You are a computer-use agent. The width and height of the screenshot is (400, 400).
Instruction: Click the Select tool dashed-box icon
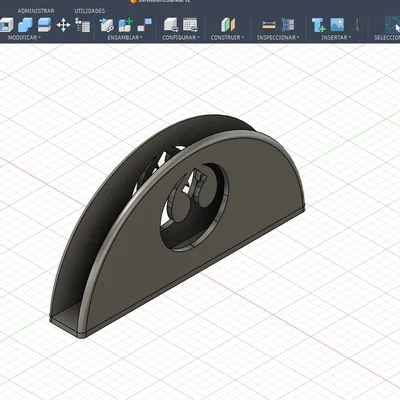(393, 25)
